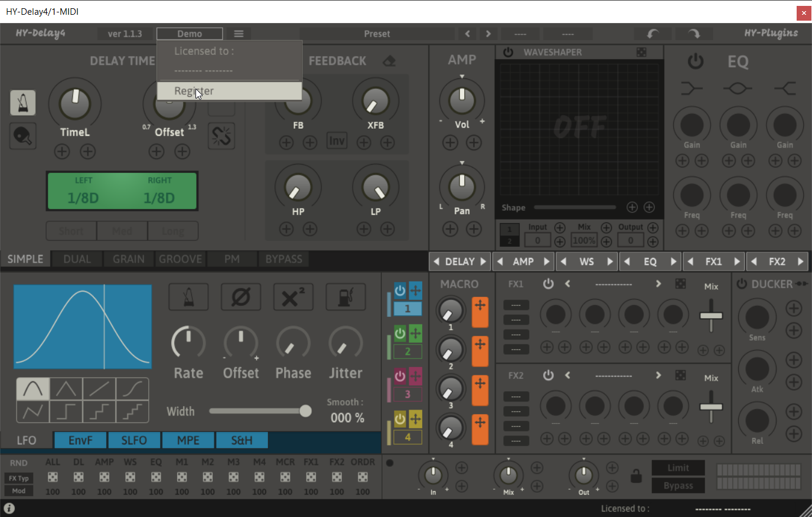Image resolution: width=812 pixels, height=517 pixels.
Task: Select next preset with right chevron
Action: click(488, 34)
